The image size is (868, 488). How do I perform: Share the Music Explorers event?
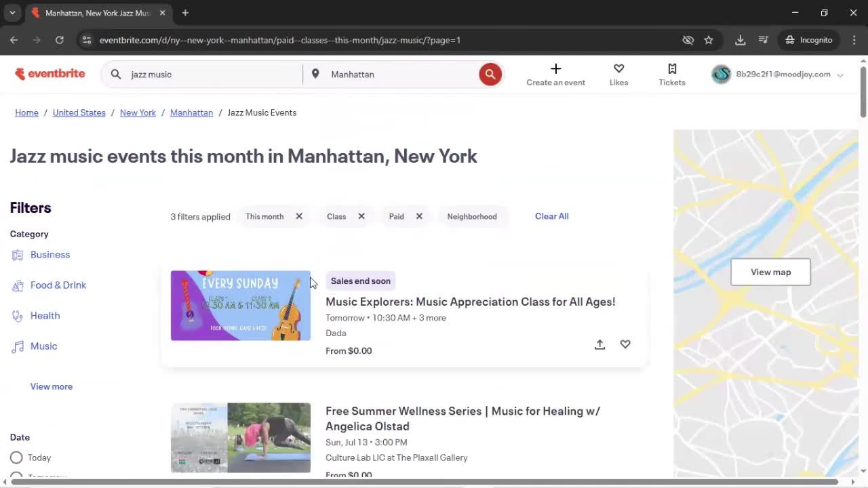coord(599,344)
